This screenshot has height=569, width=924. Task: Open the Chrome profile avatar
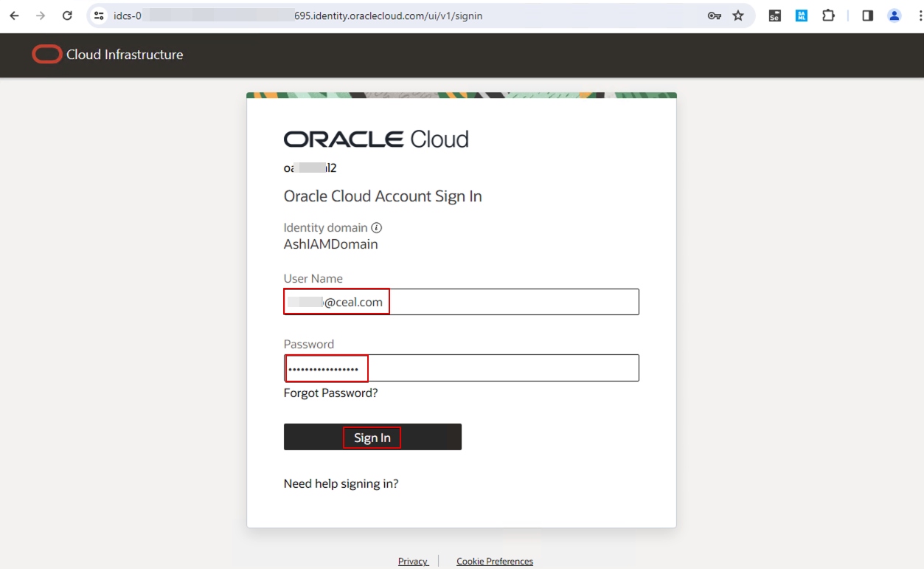895,15
